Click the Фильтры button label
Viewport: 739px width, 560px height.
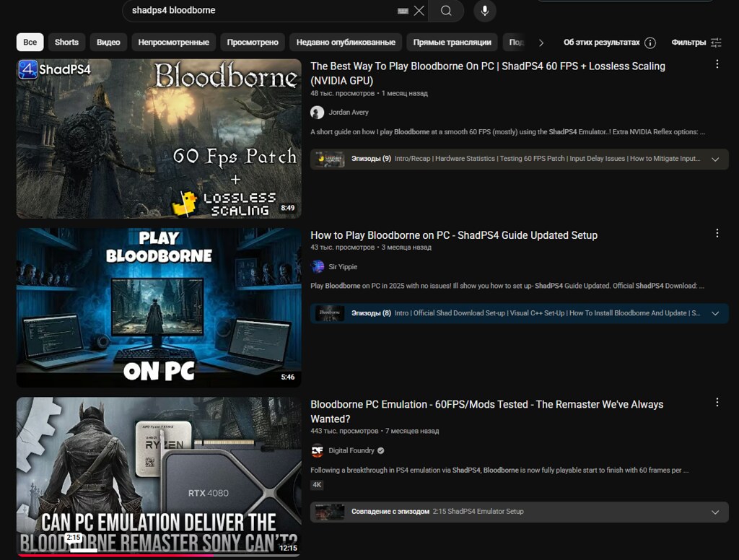pyautogui.click(x=688, y=43)
